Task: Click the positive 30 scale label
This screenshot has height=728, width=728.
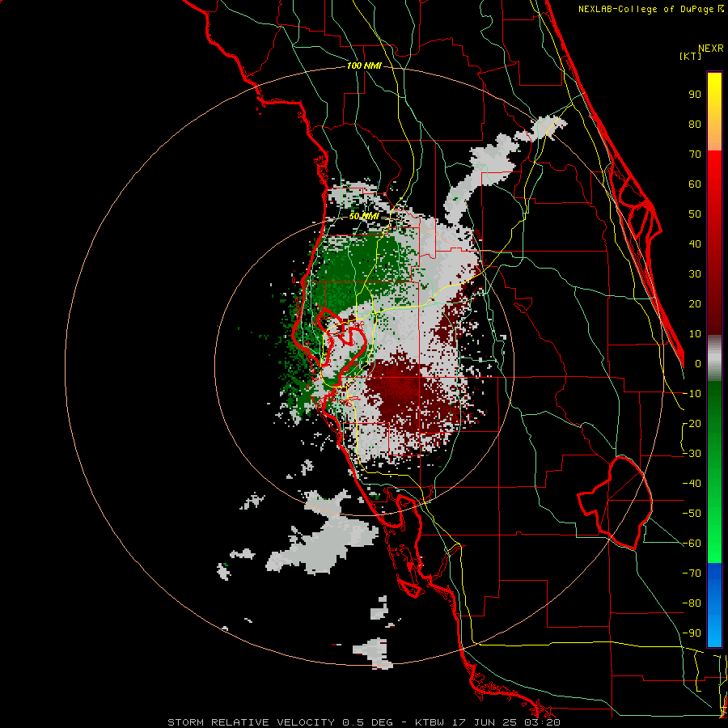Action: 695,274
